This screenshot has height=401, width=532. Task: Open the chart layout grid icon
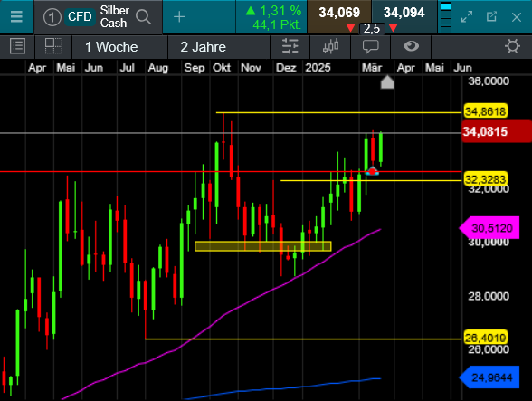(53, 46)
